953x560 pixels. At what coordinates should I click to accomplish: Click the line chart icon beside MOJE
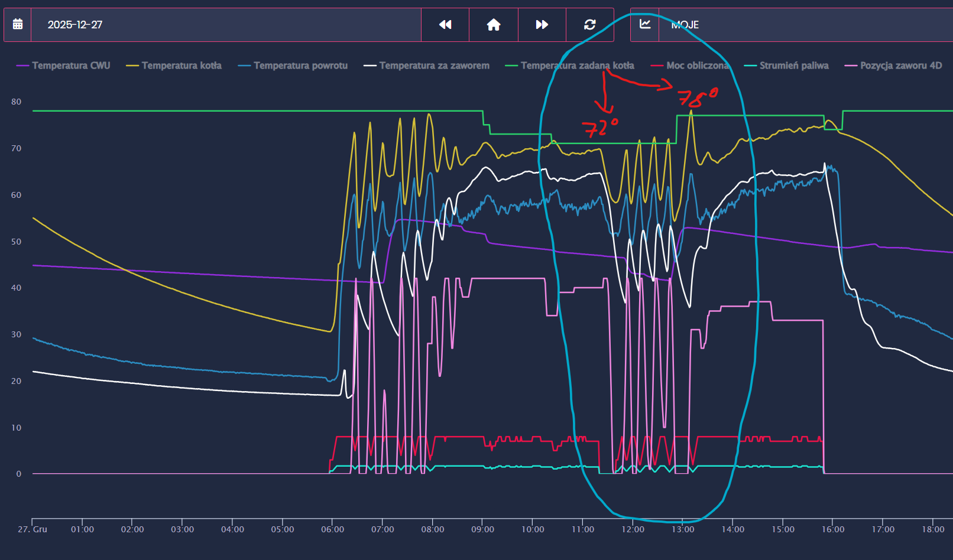point(645,25)
